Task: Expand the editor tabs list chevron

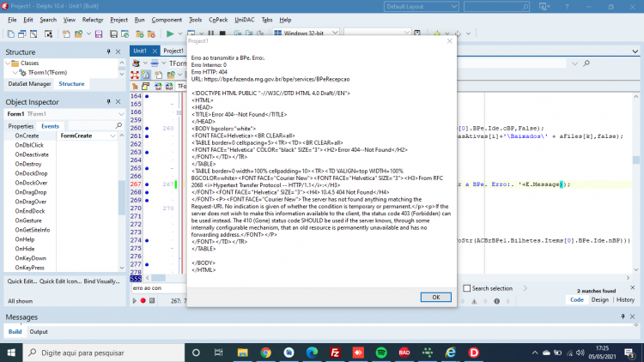Action: click(635, 51)
